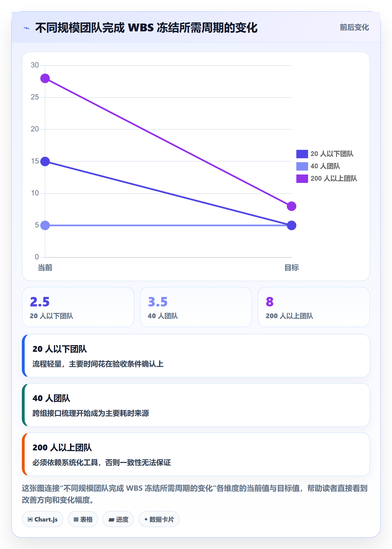Select the 40 人团队 description card
The image size is (392, 549).
pos(196,405)
